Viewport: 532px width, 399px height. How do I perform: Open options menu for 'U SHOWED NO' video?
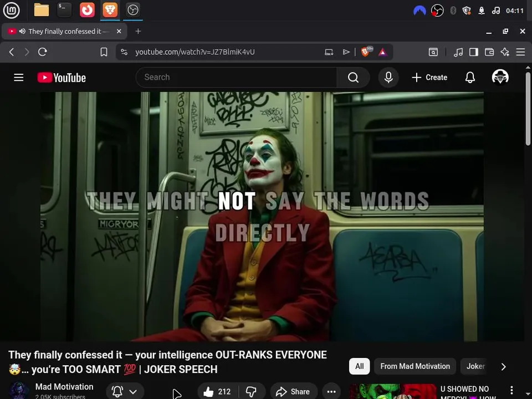point(511,390)
